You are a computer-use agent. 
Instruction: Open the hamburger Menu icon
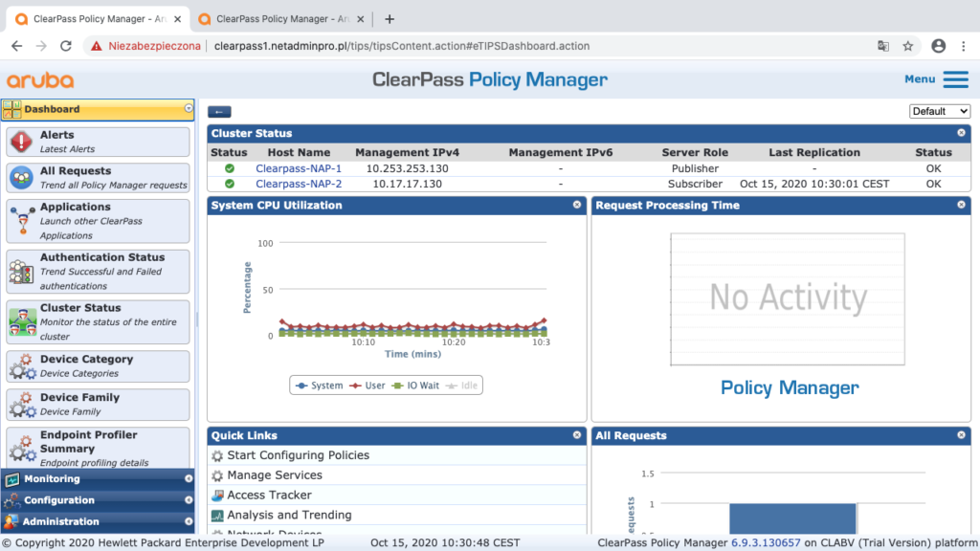click(956, 79)
